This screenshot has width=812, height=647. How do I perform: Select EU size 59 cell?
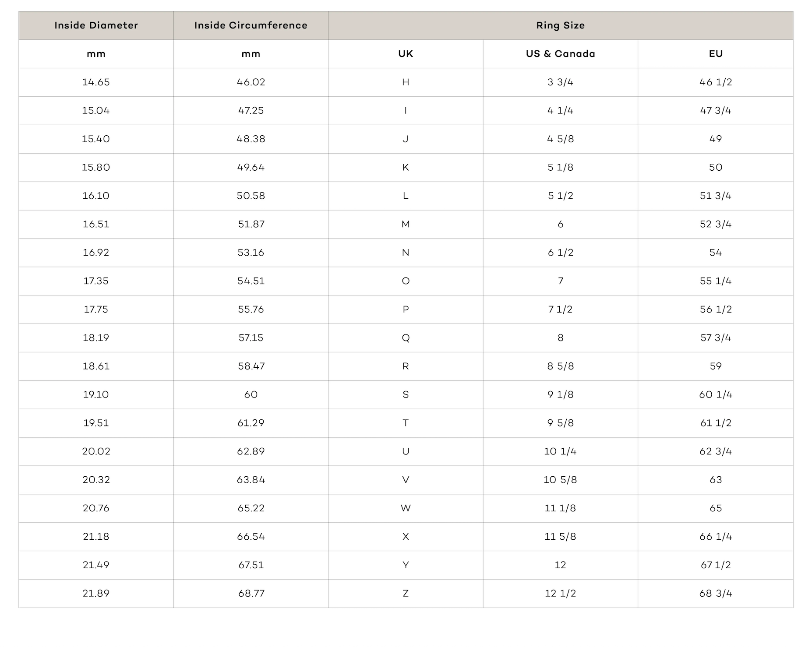[715, 366]
